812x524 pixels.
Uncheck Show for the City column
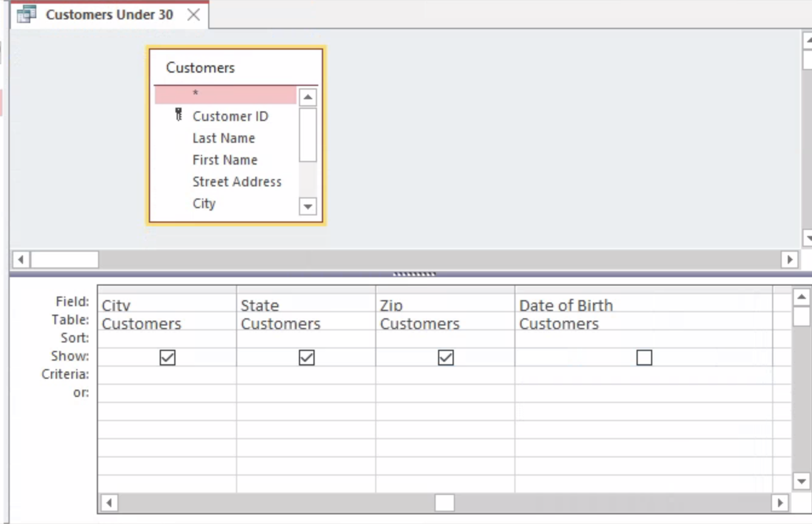pyautogui.click(x=167, y=357)
